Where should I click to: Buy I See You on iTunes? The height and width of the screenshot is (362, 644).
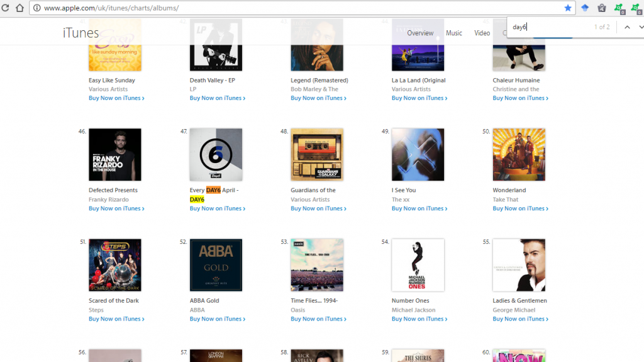[x=419, y=208]
